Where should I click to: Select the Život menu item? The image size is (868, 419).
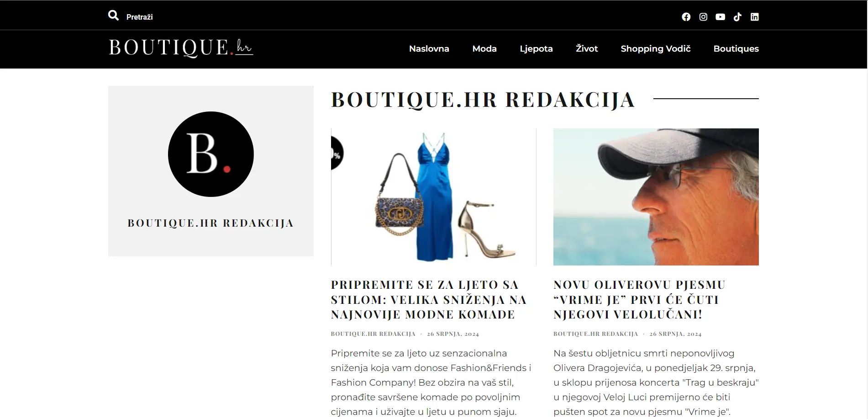pos(586,48)
